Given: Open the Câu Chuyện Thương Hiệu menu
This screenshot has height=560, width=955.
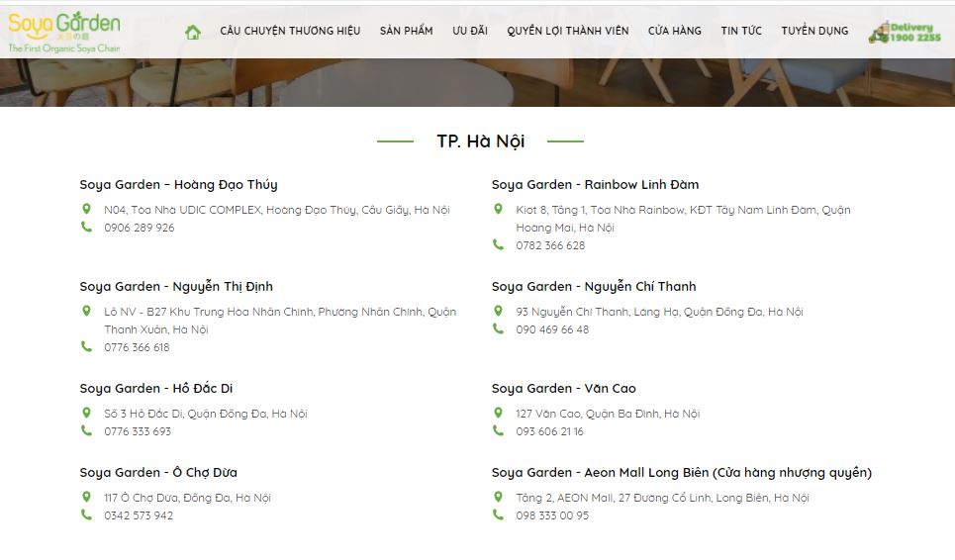Looking at the screenshot, I should (x=290, y=31).
